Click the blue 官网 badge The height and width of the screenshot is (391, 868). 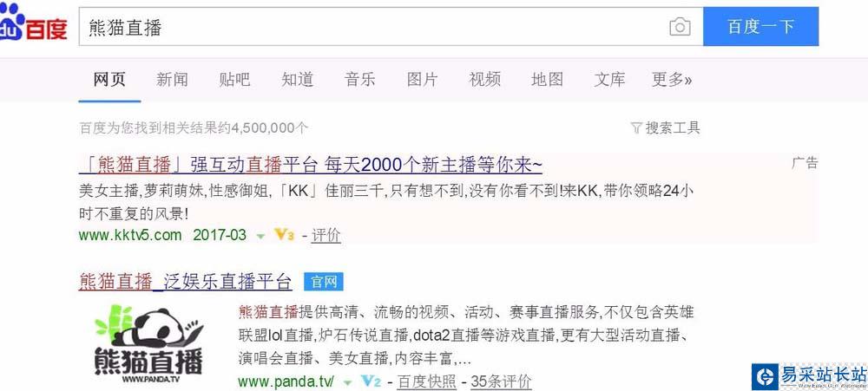click(324, 282)
